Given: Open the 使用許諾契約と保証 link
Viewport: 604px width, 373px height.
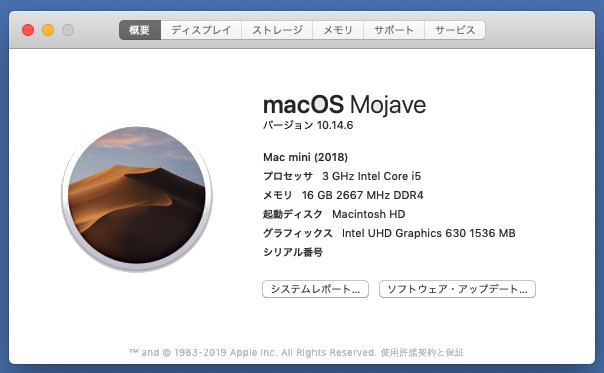Looking at the screenshot, I should (x=422, y=352).
